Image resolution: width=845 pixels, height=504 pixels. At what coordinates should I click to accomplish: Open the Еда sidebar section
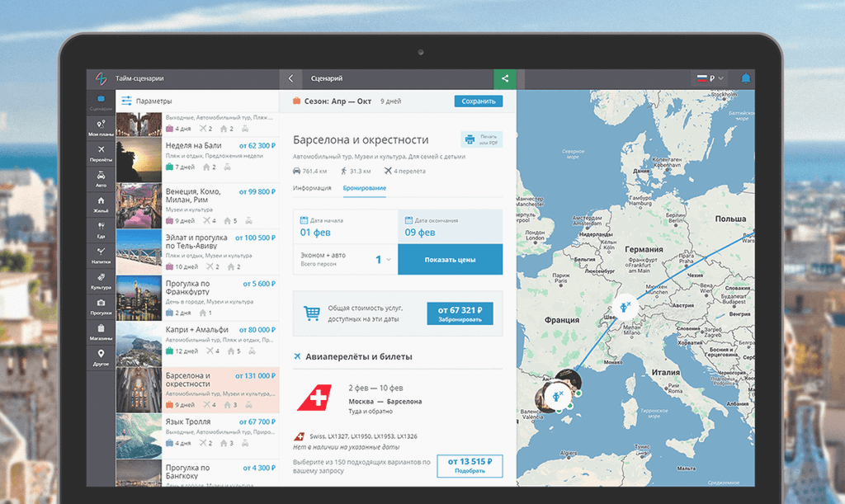[x=101, y=230]
